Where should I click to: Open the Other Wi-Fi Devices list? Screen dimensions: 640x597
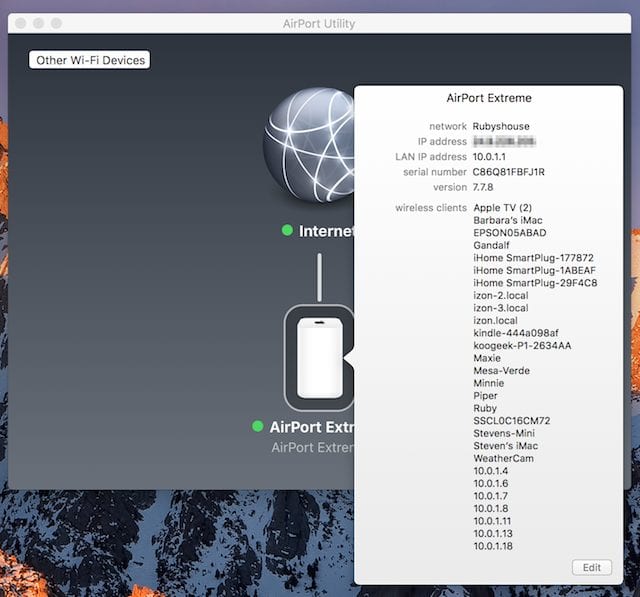[x=90, y=60]
